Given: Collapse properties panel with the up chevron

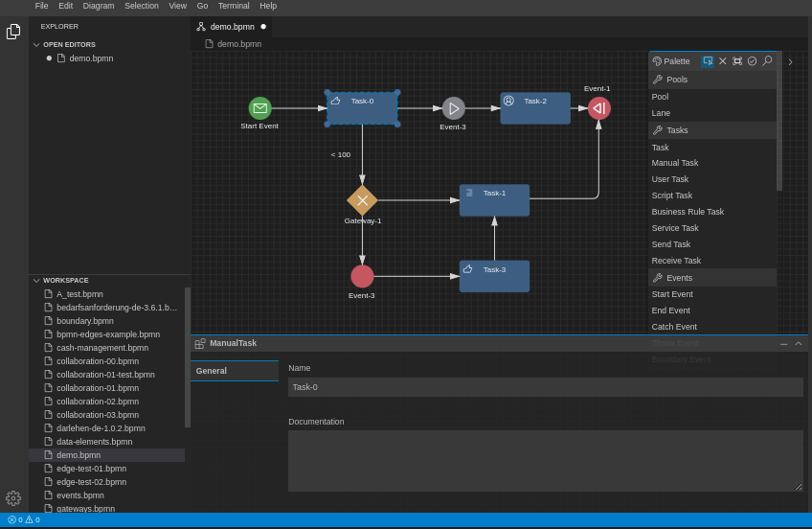Looking at the screenshot, I should click(798, 343).
